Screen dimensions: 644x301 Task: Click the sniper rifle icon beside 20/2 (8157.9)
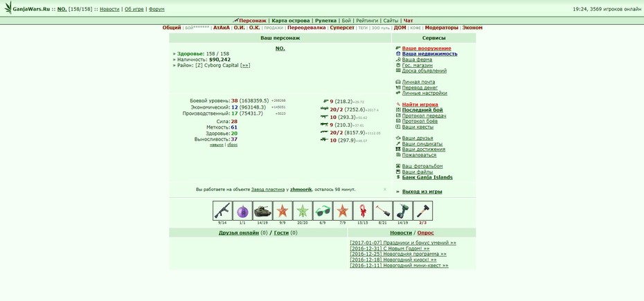[325, 131]
